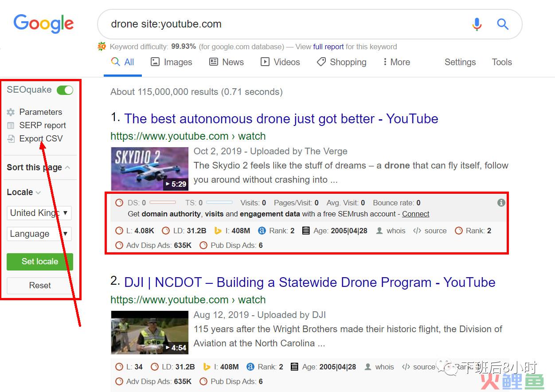Viewport: 555px width, 392px height.
Task: Click the green Set locale button
Action: (40, 262)
